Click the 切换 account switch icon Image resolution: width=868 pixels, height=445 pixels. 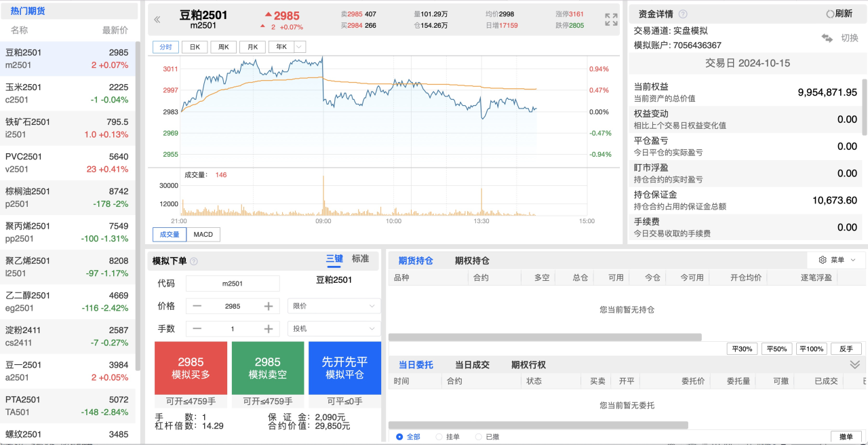[827, 38]
